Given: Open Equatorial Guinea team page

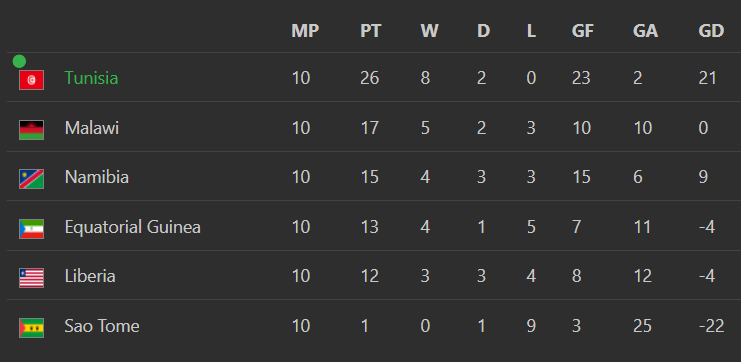Looking at the screenshot, I should point(132,227).
